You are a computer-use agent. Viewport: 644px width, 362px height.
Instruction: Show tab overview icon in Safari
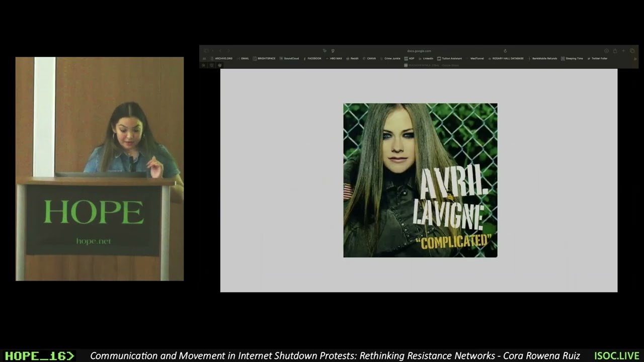pyautogui.click(x=632, y=51)
